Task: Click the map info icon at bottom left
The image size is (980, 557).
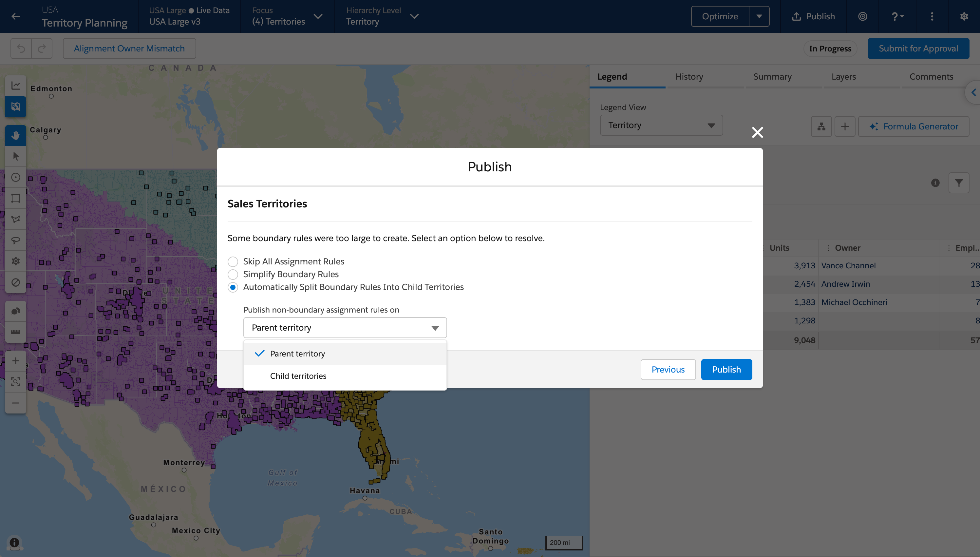Action: point(14,543)
